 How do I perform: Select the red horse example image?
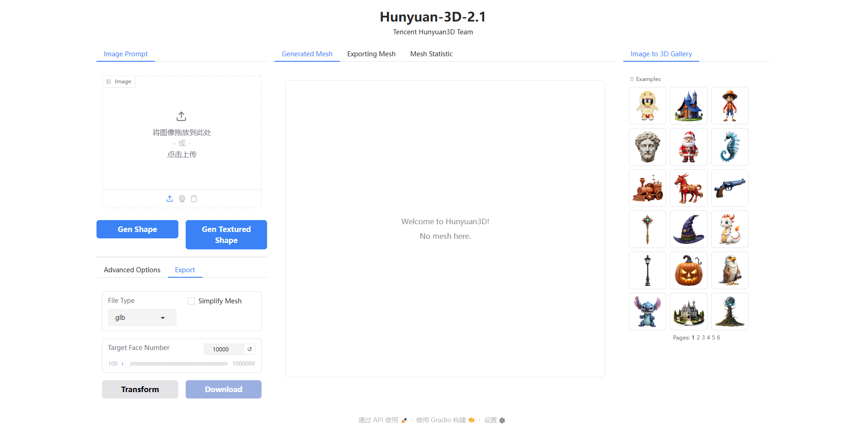[689, 188]
